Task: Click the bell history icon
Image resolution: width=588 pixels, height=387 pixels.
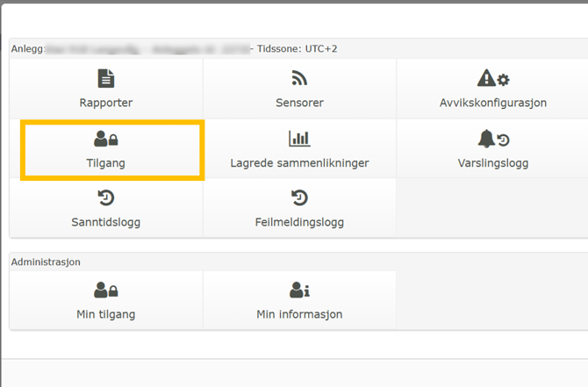Action: click(492, 140)
